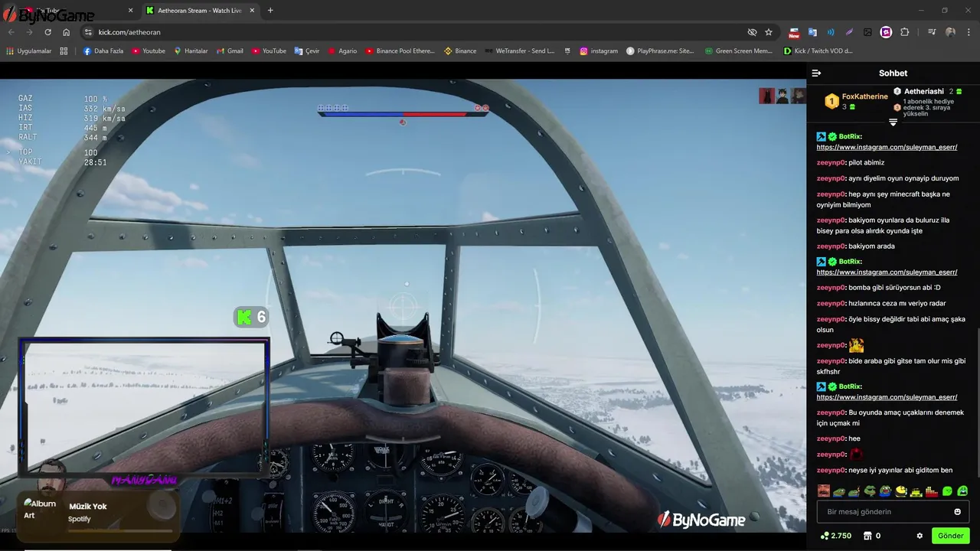Open the Gmail bookmark
Screen dimensions: 980x551
229,51
